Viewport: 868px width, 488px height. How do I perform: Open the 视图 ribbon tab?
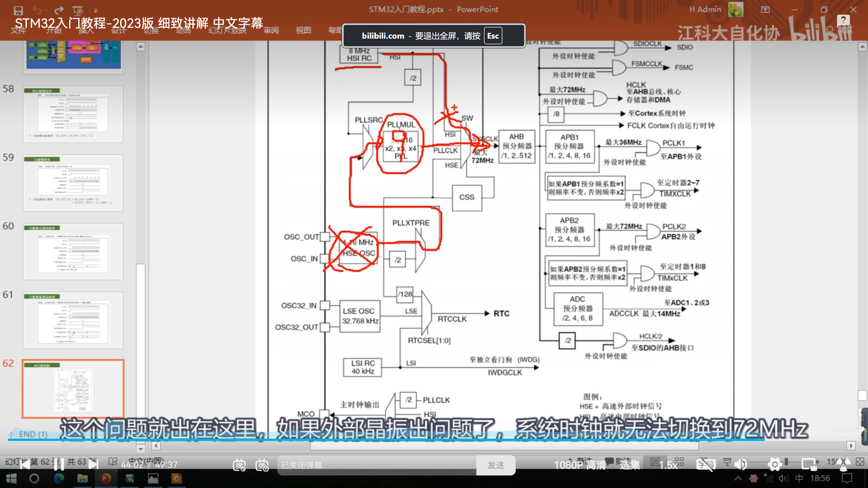coord(303,30)
